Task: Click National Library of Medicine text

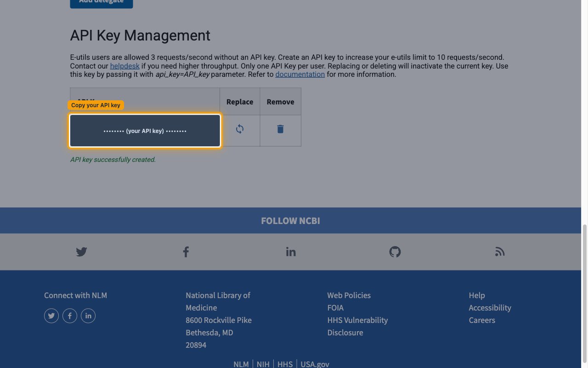Action: [x=218, y=301]
